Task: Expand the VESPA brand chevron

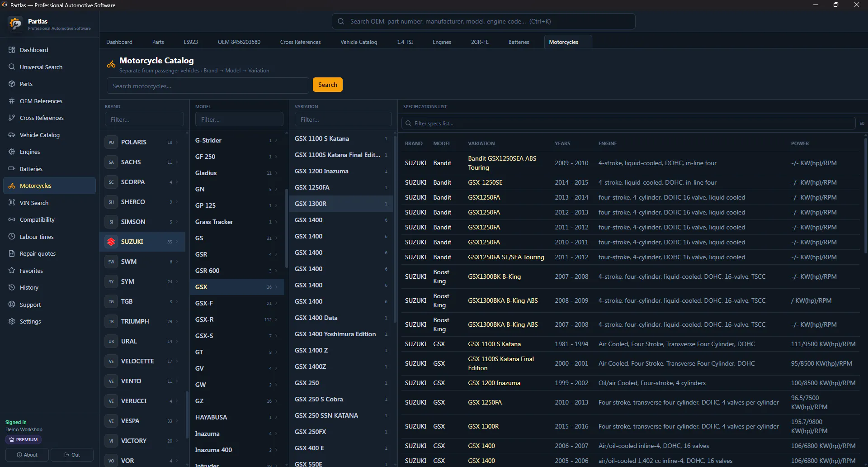Action: [x=177, y=421]
